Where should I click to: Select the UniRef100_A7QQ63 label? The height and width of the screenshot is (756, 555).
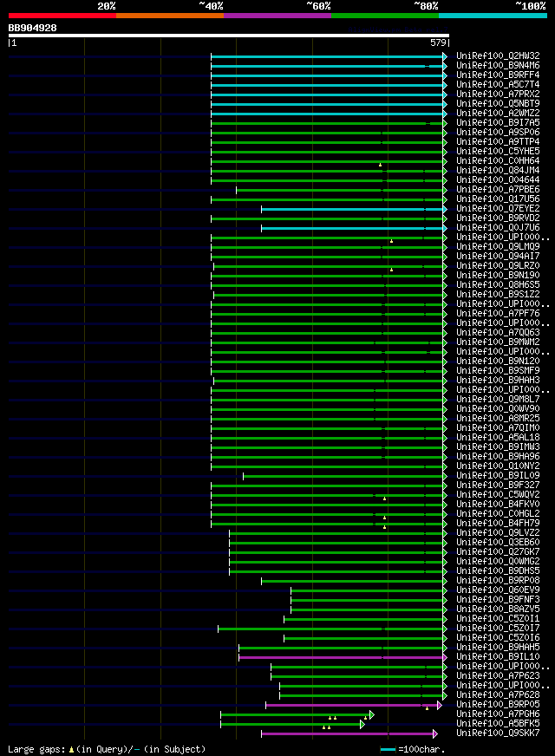(498, 333)
